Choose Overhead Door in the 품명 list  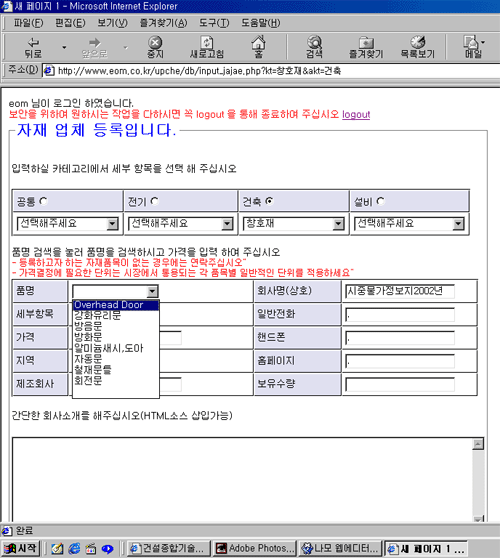116,305
